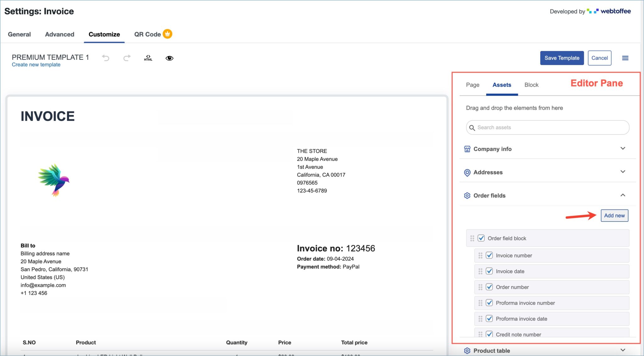Click the Save Template button

pyautogui.click(x=562, y=58)
